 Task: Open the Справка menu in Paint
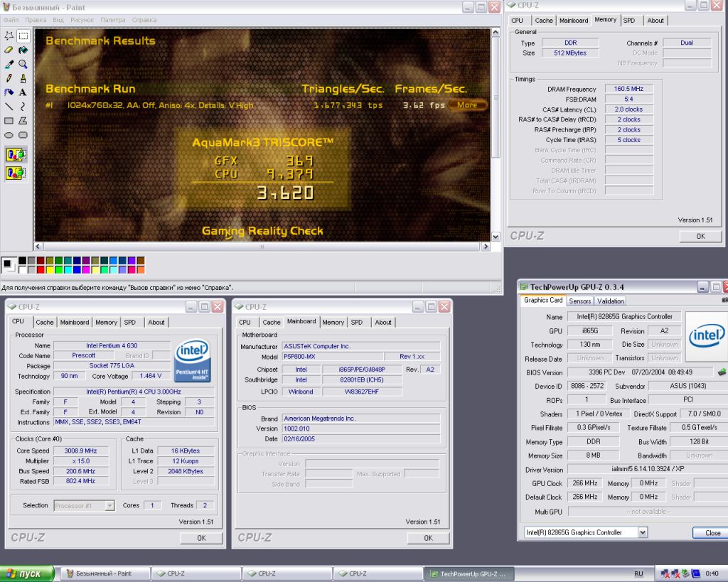[x=144, y=20]
